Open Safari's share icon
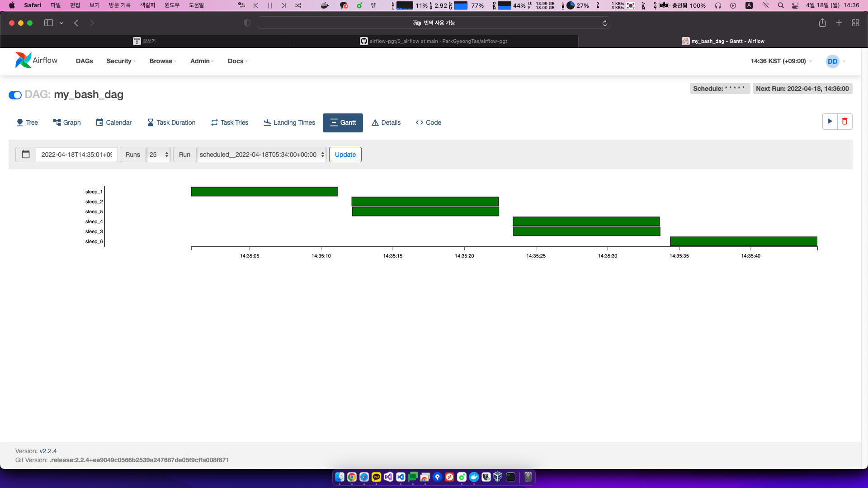This screenshot has width=868, height=488. click(822, 23)
